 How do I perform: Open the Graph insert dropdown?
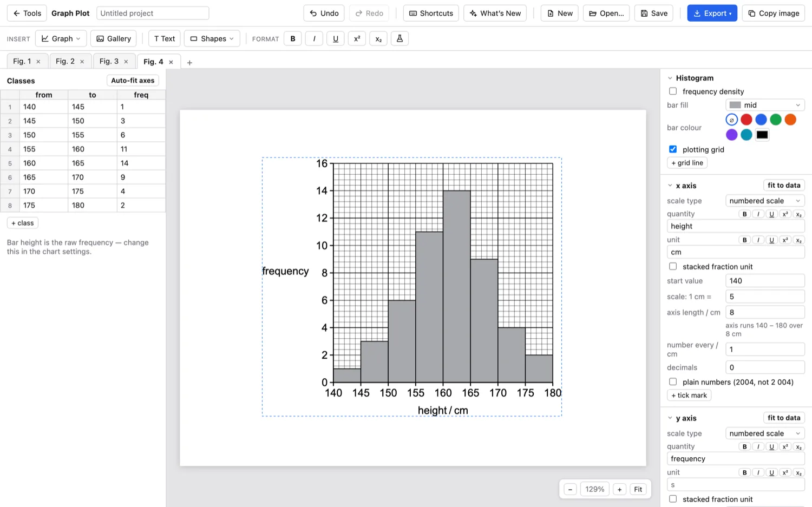click(x=61, y=38)
